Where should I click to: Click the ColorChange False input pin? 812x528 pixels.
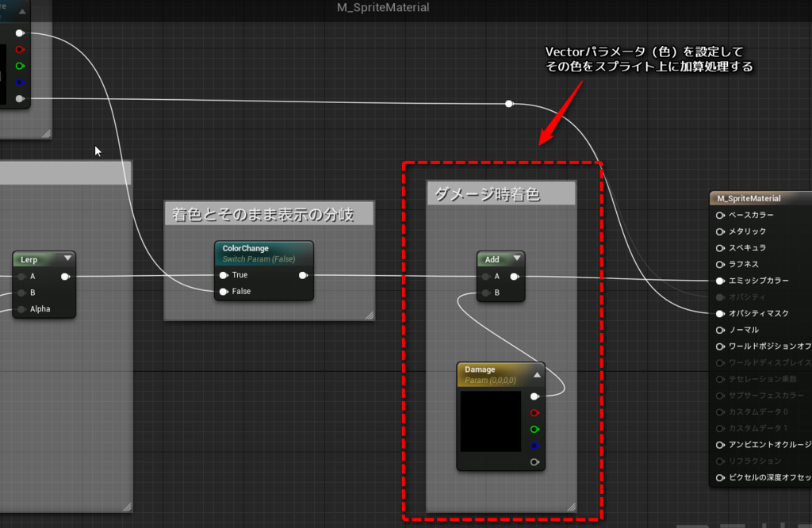pyautogui.click(x=224, y=292)
